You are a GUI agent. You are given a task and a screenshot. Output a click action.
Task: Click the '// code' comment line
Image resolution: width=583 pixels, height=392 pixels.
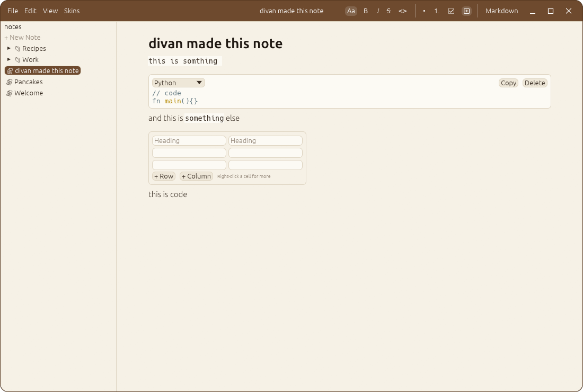click(x=166, y=93)
